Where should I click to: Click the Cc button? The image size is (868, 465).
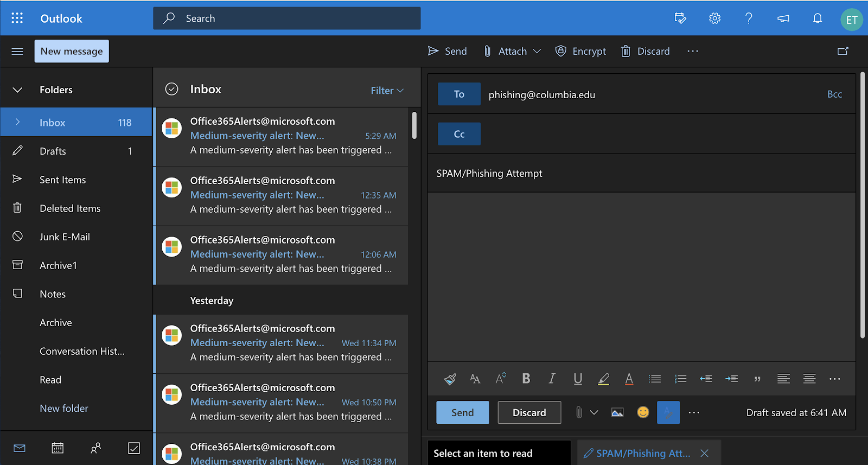point(459,134)
